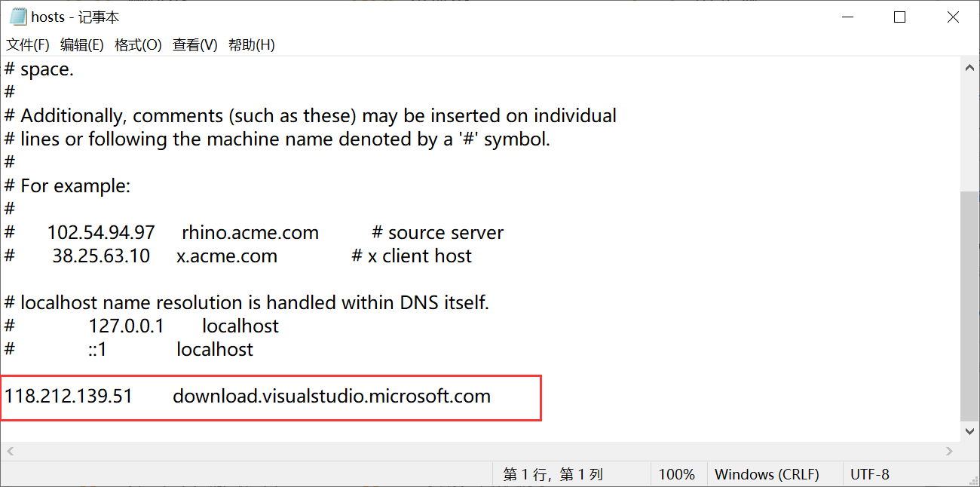The width and height of the screenshot is (980, 487).
Task: Click 'localhost' after 127.0.0.1
Action: pyautogui.click(x=240, y=326)
